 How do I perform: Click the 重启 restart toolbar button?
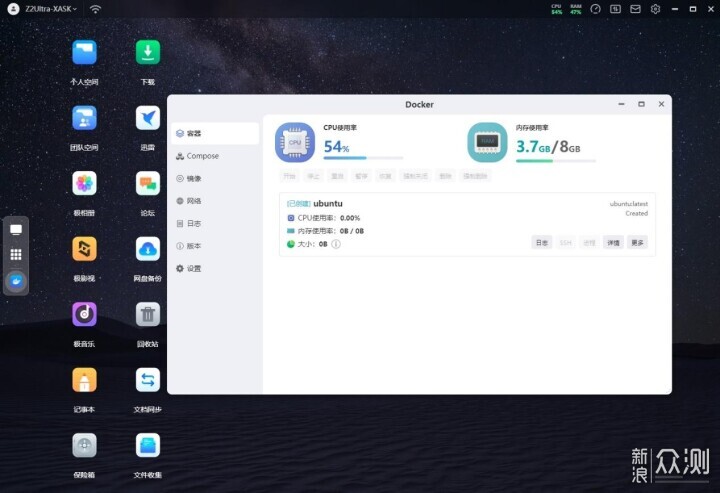338,176
